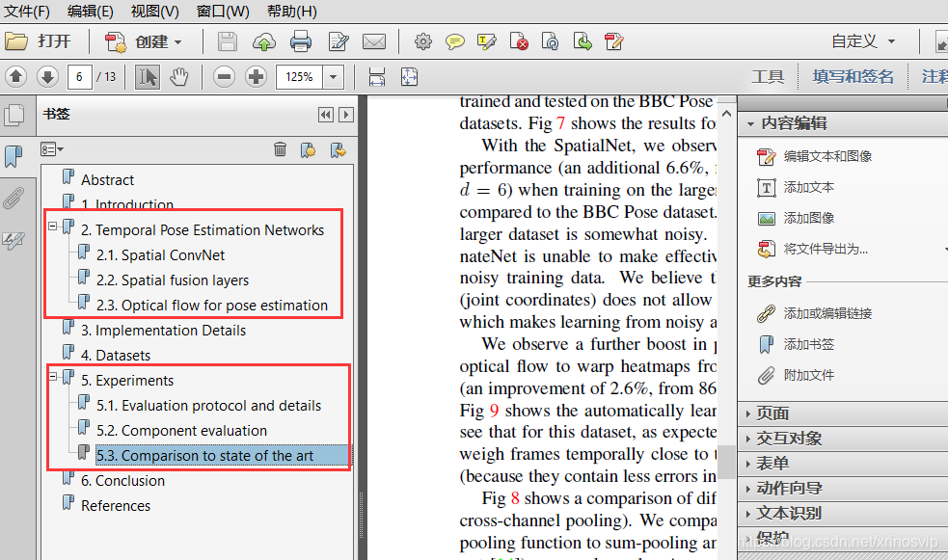Expand the 创建 create dropdown

(x=144, y=41)
